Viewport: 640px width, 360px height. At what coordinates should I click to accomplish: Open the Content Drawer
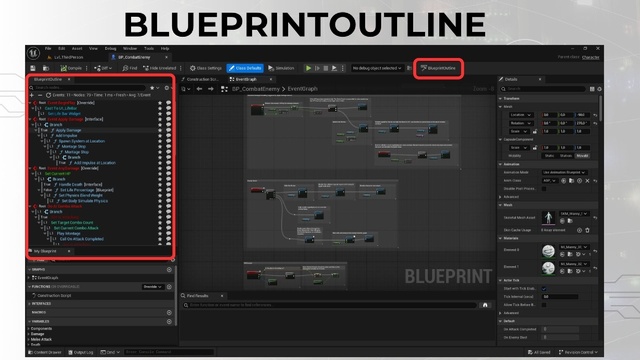pos(45,352)
